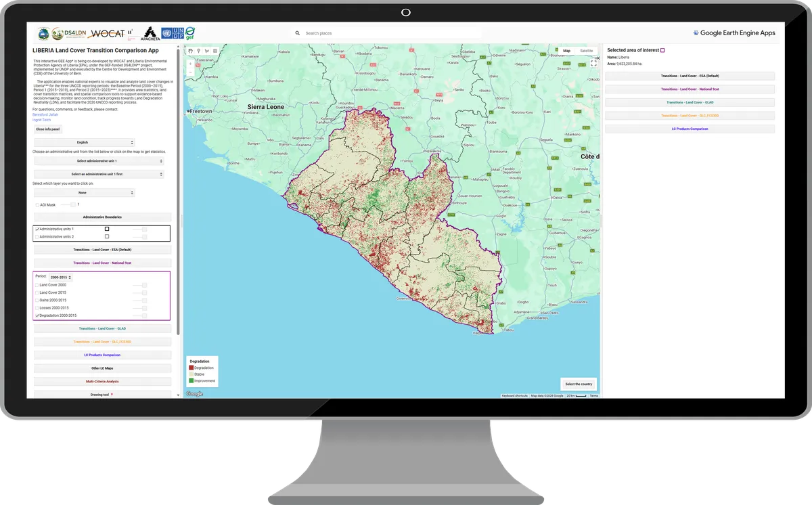Click the WOCAT logo in header
Image resolution: width=812 pixels, height=505 pixels.
pos(107,33)
